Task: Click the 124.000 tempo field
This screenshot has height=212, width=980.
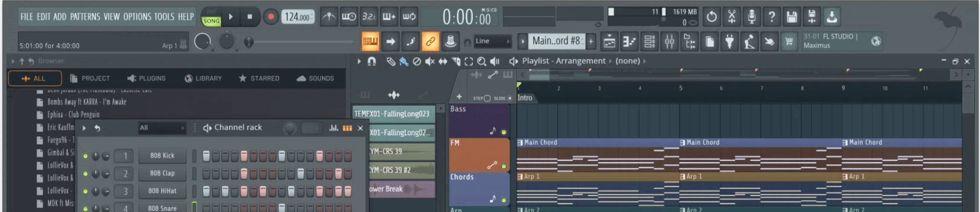Action: (298, 17)
